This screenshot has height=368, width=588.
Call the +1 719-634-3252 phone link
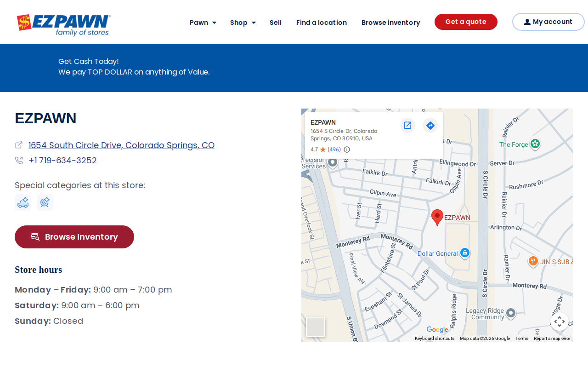62,161
